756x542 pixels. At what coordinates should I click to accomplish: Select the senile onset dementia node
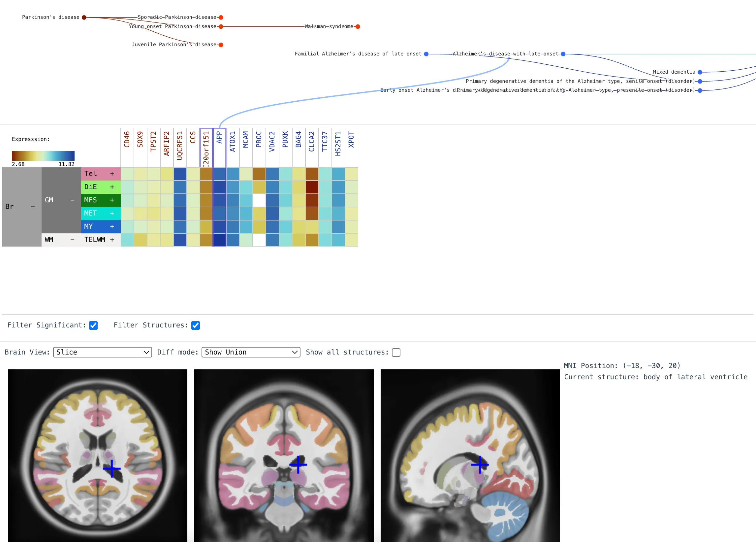[700, 82]
